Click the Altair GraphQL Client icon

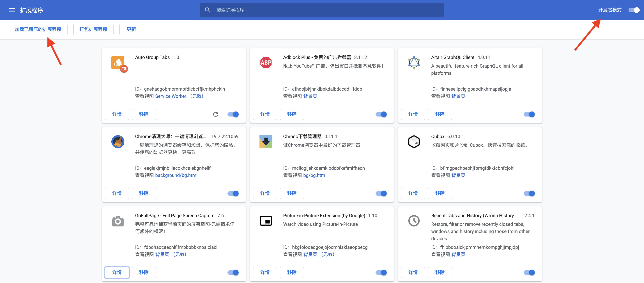[x=414, y=63]
